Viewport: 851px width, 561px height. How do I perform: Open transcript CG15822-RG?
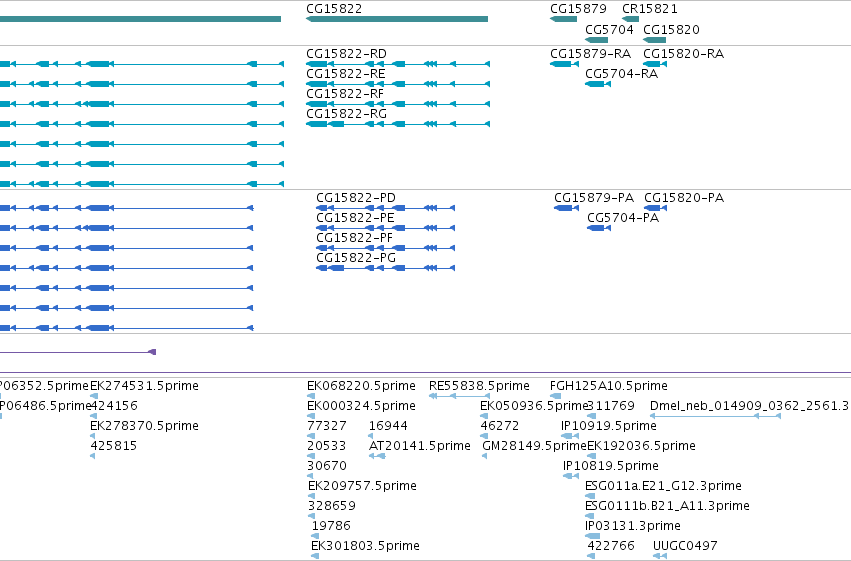click(x=346, y=114)
